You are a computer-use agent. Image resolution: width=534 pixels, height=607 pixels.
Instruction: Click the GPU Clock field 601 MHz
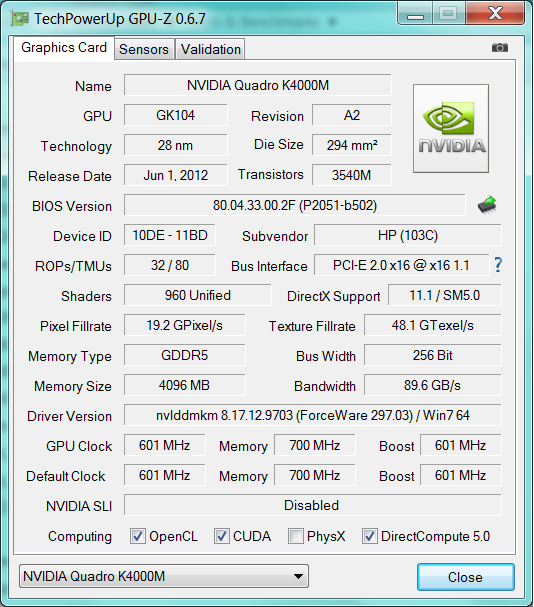click(165, 445)
